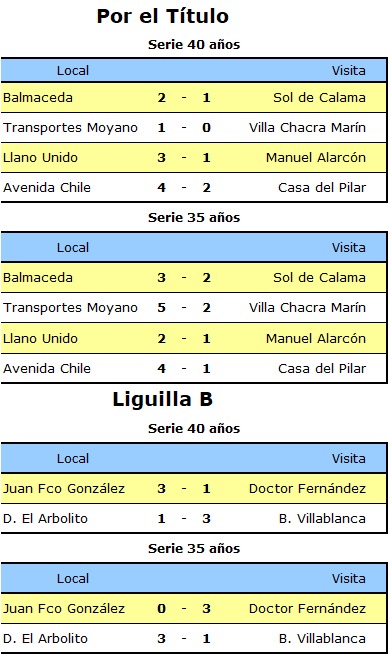Image resolution: width=388 pixels, height=654 pixels.
Task: Click the score 5 for Transportes Moyano
Action: (162, 308)
